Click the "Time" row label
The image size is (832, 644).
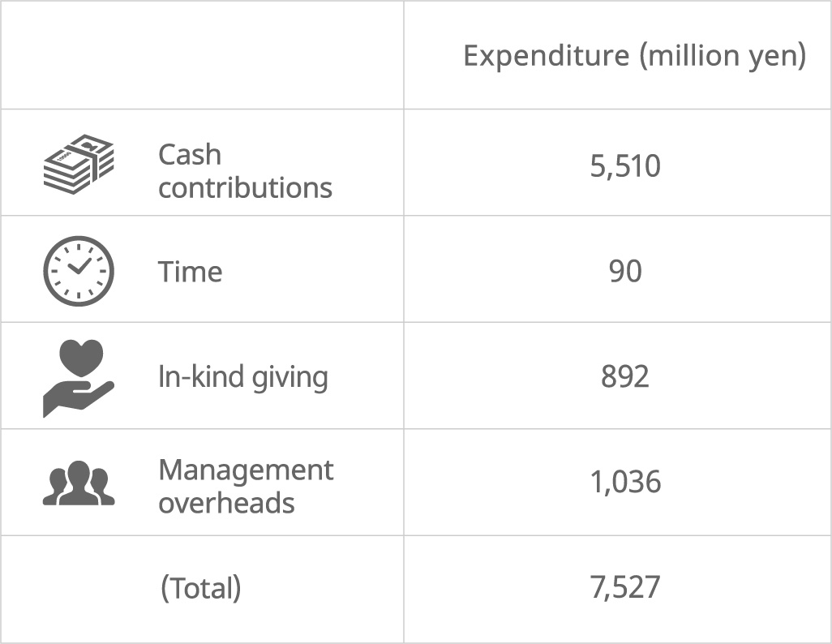190,271
